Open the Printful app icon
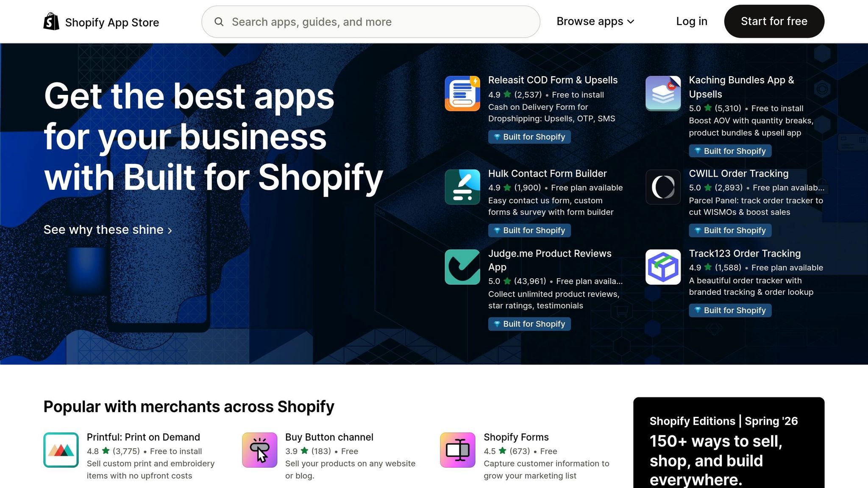 pyautogui.click(x=61, y=450)
